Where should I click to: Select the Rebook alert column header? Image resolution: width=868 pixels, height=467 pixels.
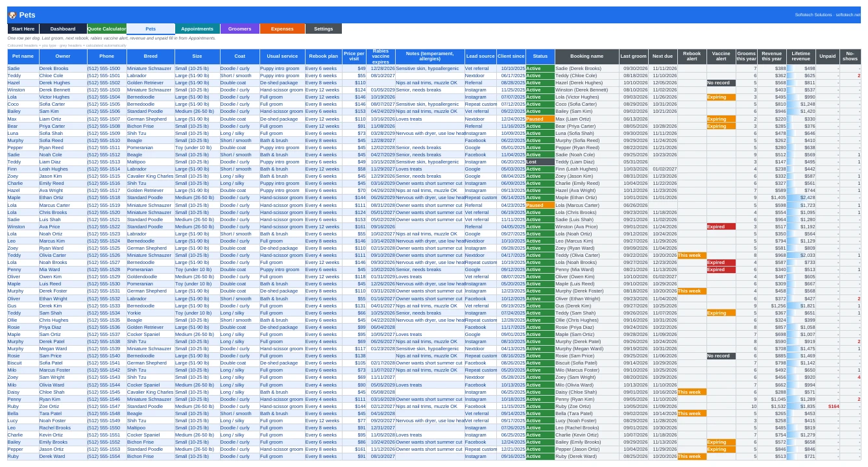pos(692,57)
